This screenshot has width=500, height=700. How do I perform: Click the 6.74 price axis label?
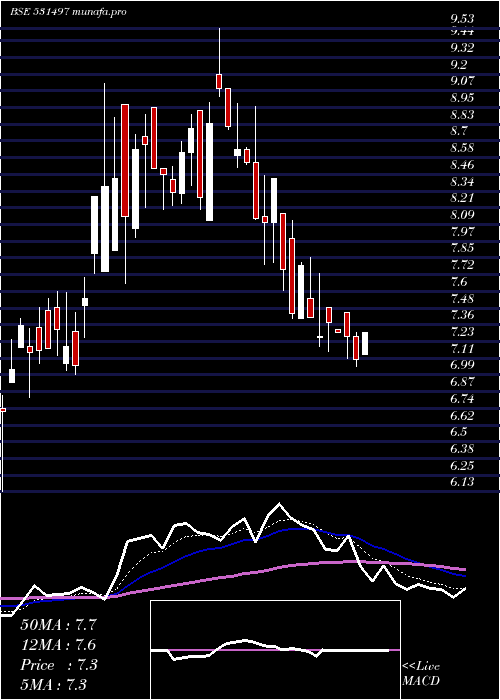coord(462,399)
